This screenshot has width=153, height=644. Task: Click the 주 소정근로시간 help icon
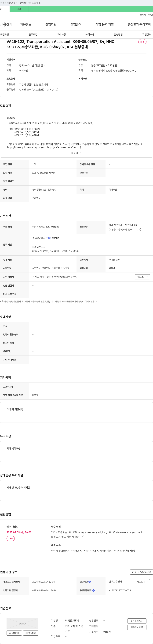[x=49, y=238]
